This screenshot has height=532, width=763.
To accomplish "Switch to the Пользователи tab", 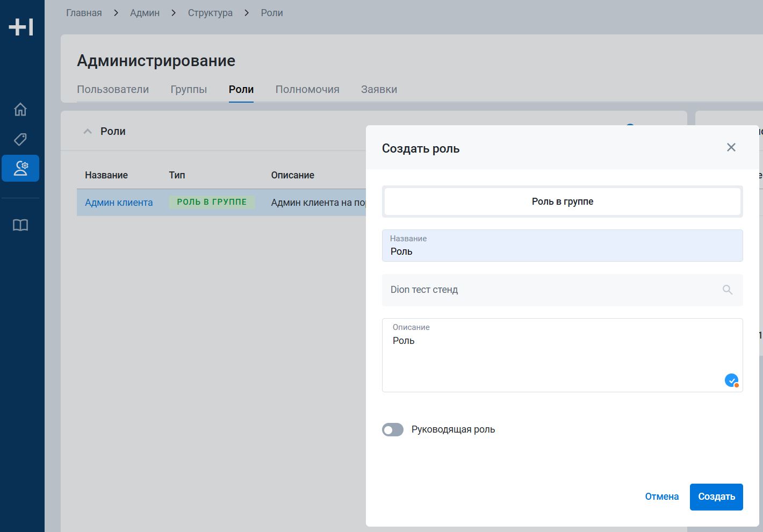I will 113,90.
